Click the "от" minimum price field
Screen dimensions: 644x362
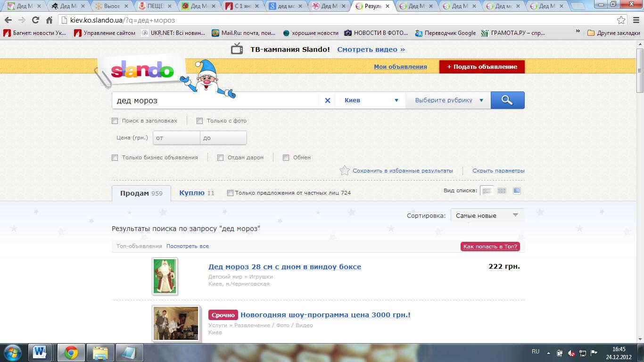coord(176,138)
